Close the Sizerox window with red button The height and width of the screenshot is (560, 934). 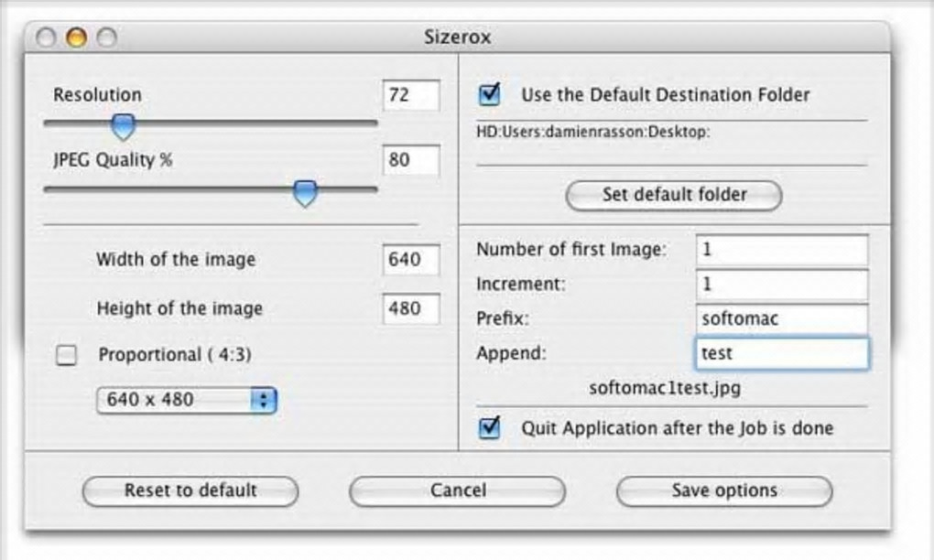47,38
